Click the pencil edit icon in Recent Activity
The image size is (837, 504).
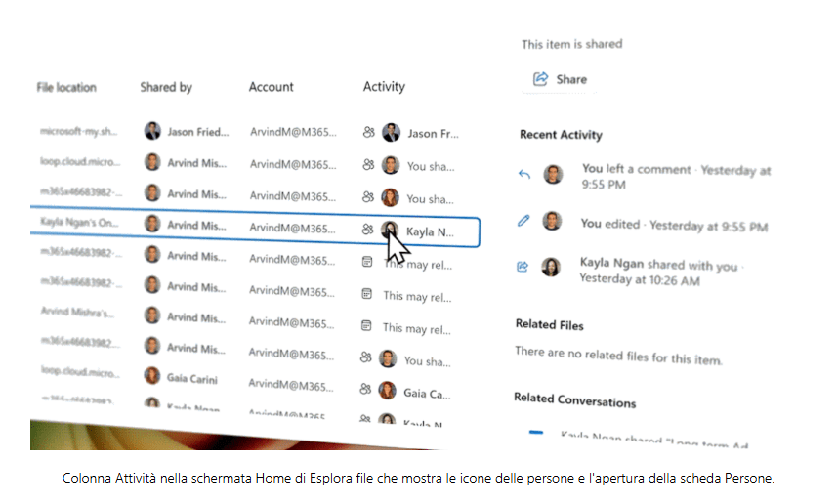[x=523, y=222]
